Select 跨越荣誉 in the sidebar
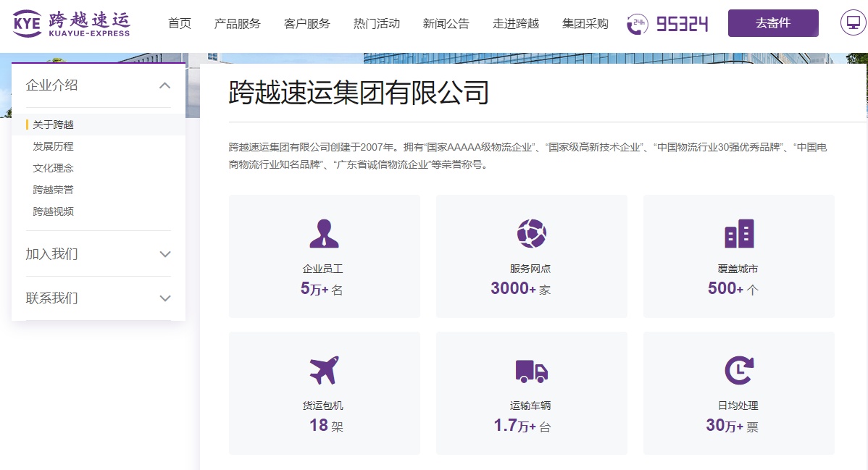 tap(53, 190)
